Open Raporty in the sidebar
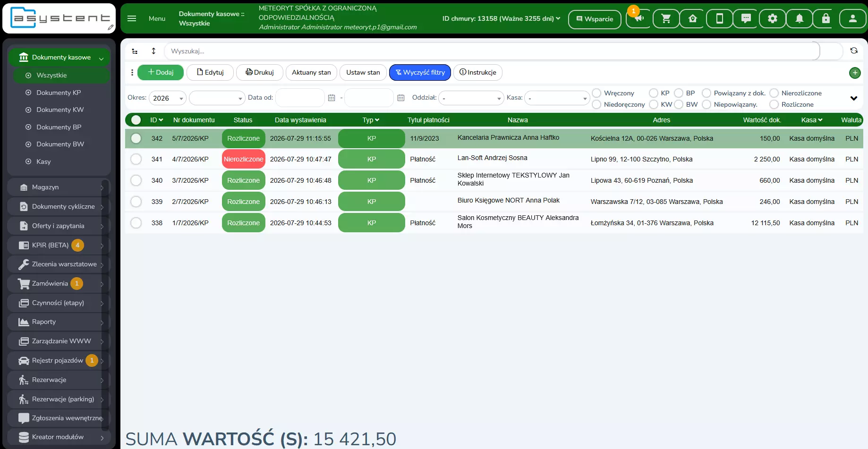Viewport: 868px width, 449px height. click(x=59, y=322)
